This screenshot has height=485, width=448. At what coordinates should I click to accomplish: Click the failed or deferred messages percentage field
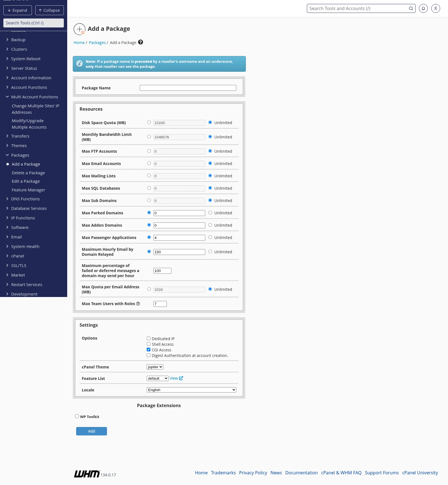coord(162,271)
